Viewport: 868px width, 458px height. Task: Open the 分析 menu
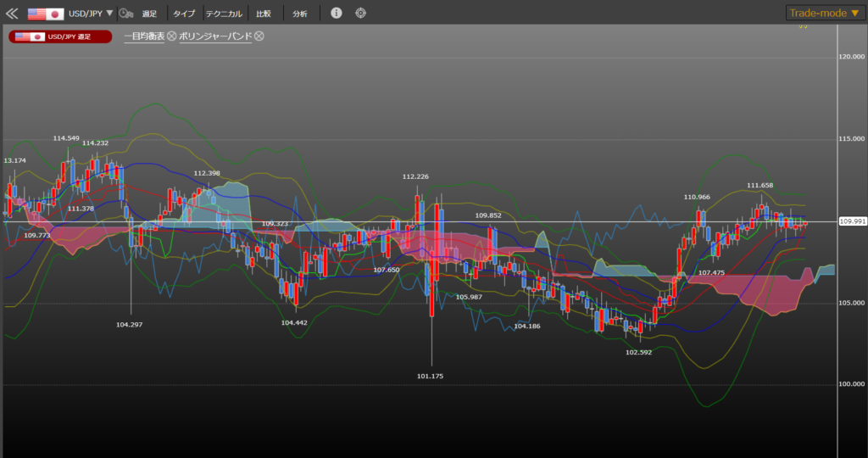pos(300,14)
